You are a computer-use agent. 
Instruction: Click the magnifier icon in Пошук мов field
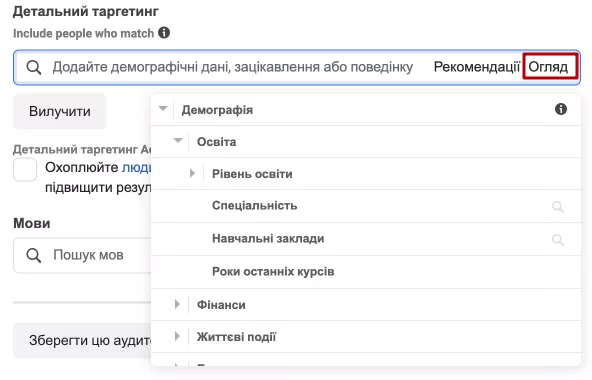tap(34, 255)
